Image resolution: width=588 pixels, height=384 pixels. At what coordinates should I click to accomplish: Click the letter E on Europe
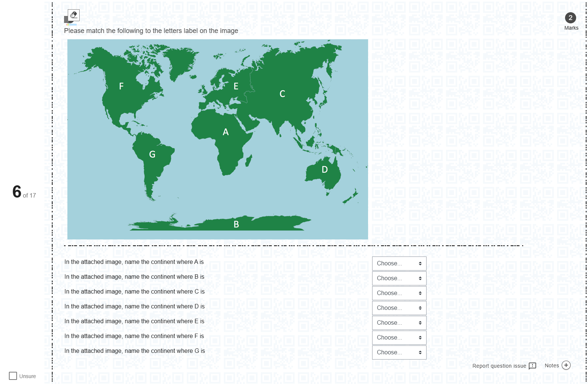[x=236, y=86]
